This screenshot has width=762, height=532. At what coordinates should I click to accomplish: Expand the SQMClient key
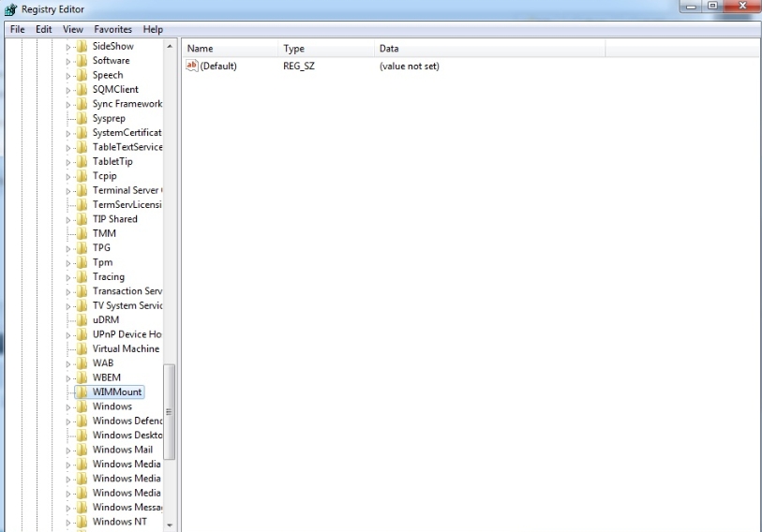pos(68,90)
